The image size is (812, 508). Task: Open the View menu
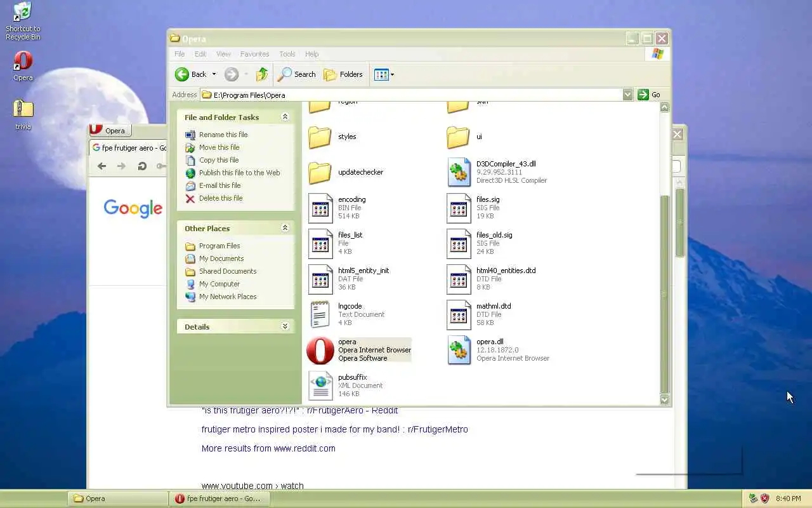click(223, 54)
